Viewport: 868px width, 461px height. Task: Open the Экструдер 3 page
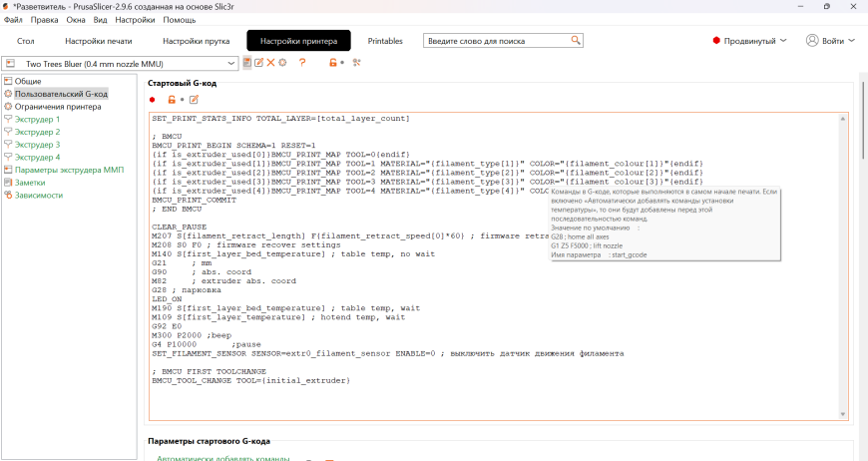(37, 145)
